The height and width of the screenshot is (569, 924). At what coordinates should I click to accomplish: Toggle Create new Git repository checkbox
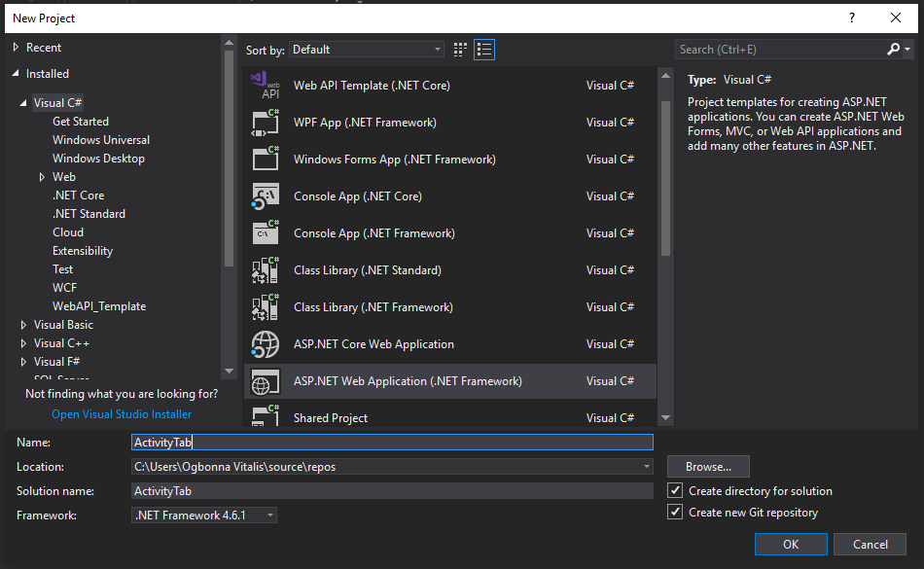pyautogui.click(x=675, y=512)
